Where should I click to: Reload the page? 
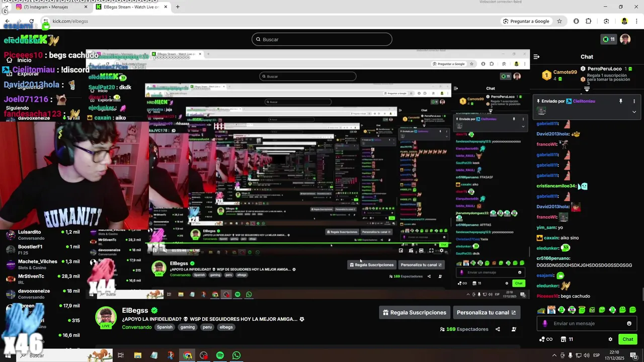click(x=31, y=21)
